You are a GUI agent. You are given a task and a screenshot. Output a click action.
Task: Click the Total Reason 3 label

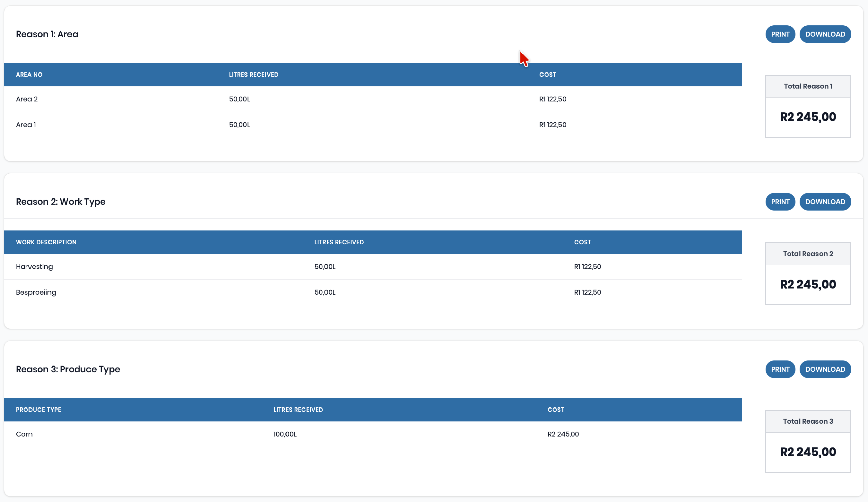click(808, 421)
